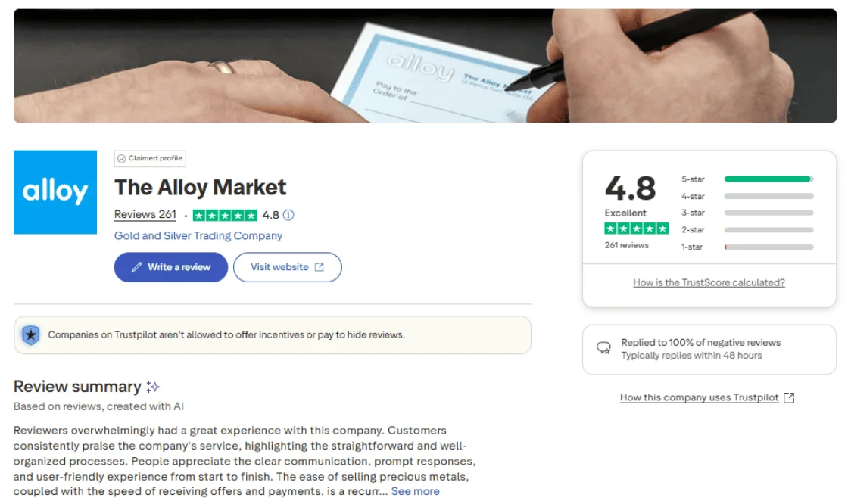The width and height of the screenshot is (848, 504).
Task: Select the 4-star rating row
Action: [x=767, y=195]
